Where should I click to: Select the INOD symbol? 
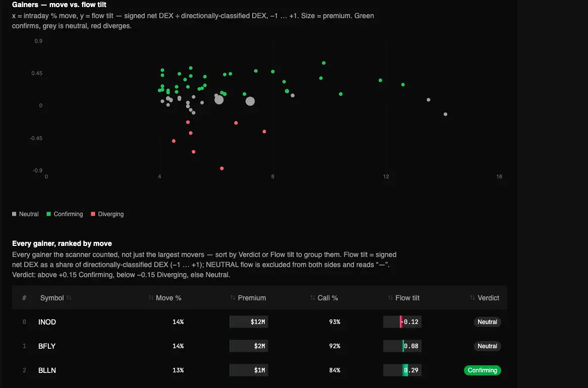coord(47,322)
